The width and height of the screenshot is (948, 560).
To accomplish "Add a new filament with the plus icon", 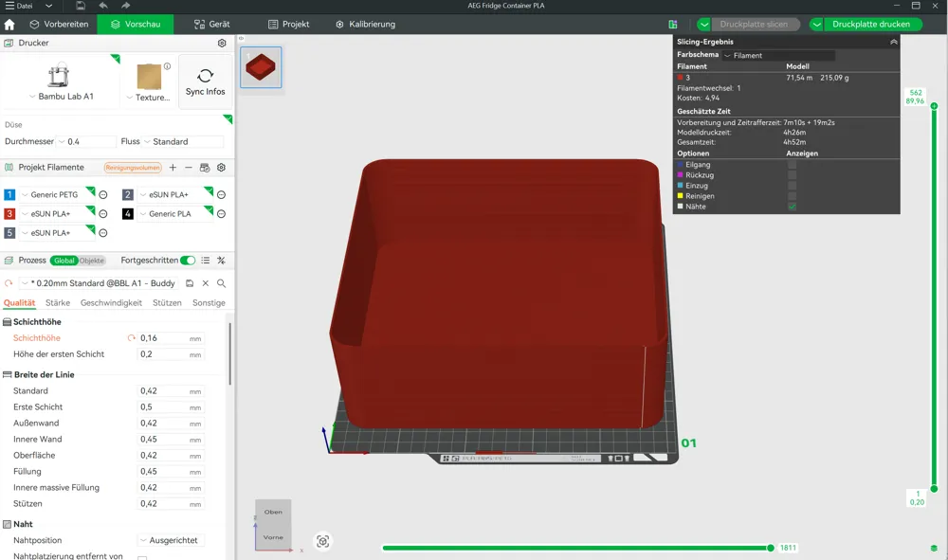I will 173,168.
